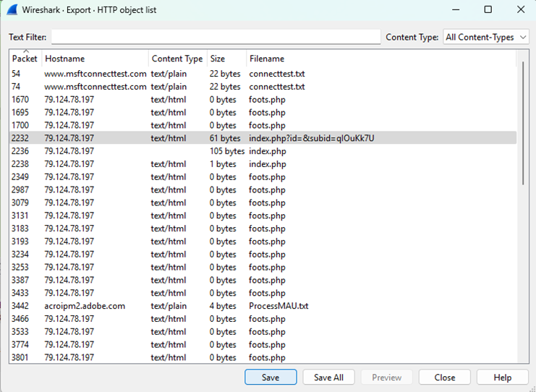Select packet 1695 foots.php row

(x=263, y=112)
